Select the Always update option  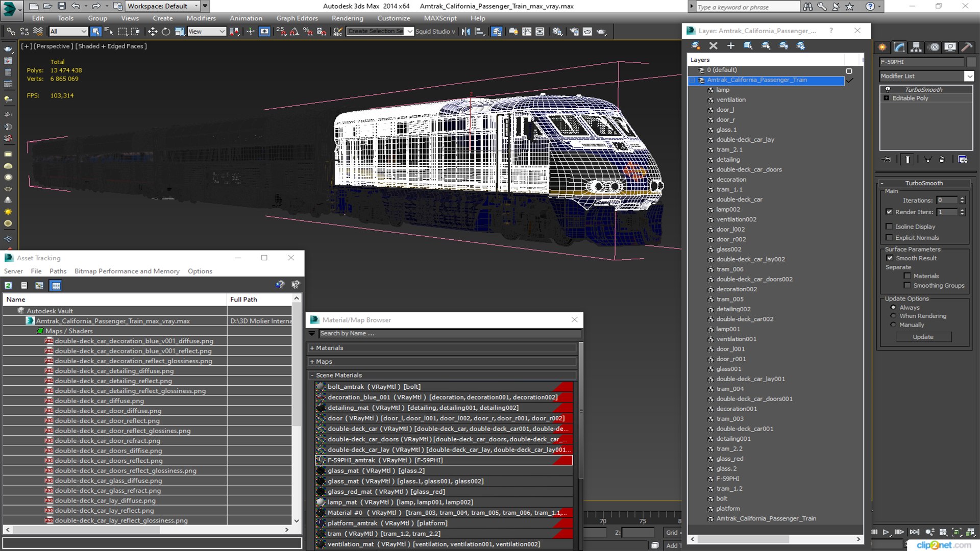point(893,308)
